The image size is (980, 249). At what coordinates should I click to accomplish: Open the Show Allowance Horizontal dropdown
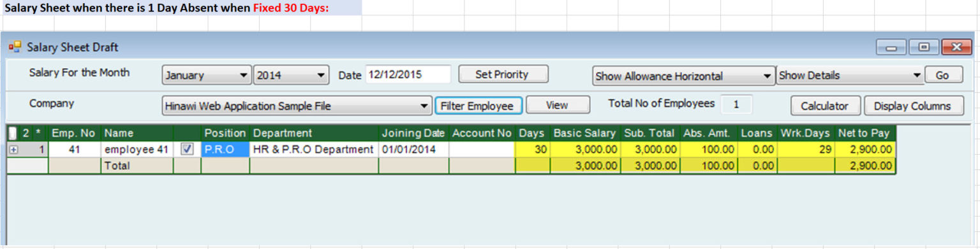point(683,75)
